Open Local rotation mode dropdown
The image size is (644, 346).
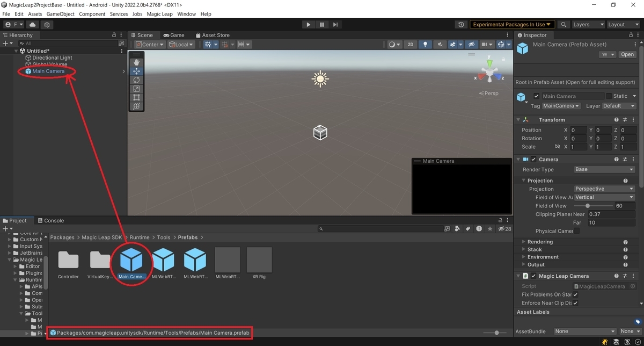(x=181, y=45)
